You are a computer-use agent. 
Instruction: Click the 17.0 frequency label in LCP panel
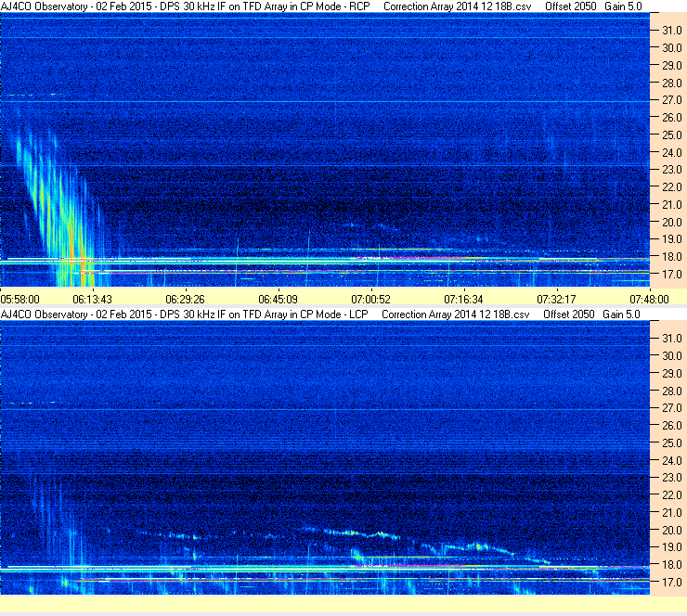672,583
